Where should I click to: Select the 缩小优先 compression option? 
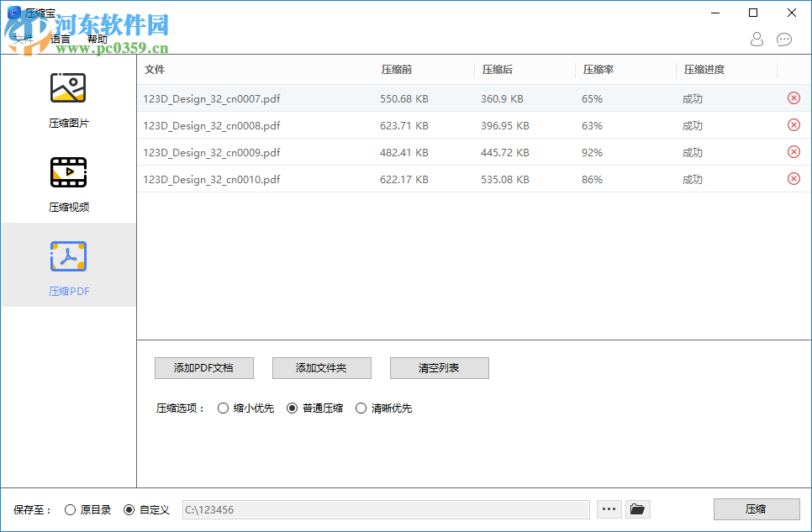click(x=224, y=408)
